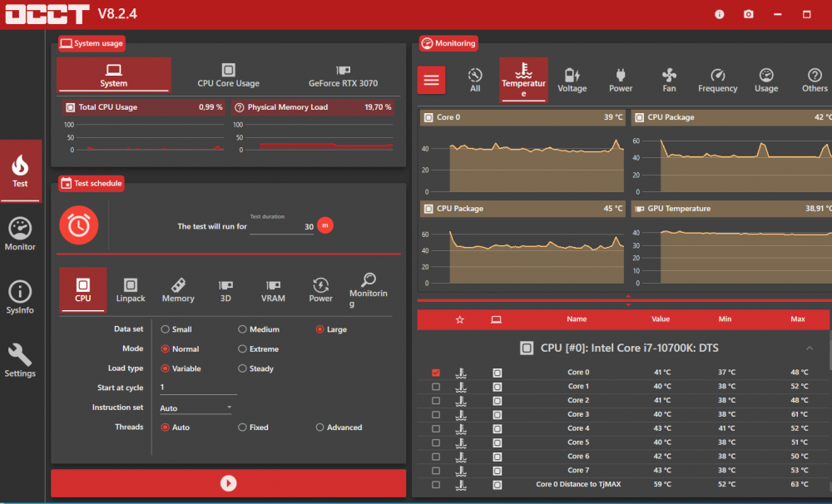Show Usage sensors in monitoring
The image size is (832, 504).
pyautogui.click(x=766, y=80)
